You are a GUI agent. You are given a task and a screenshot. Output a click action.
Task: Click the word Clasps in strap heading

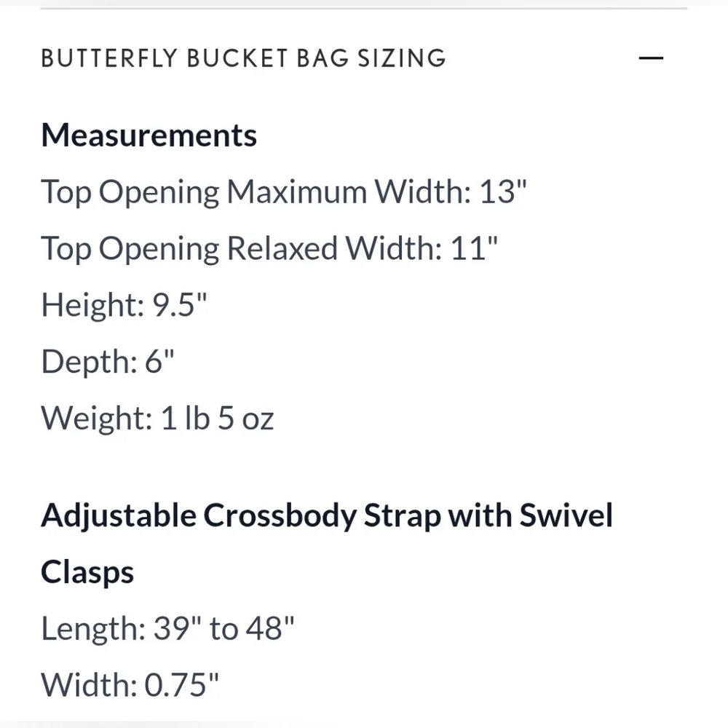pyautogui.click(x=87, y=572)
